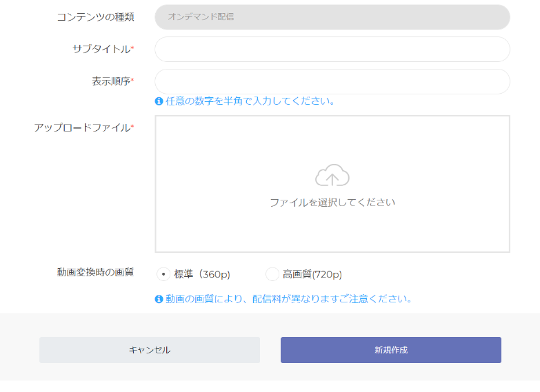This screenshot has width=540, height=392.
Task: Click the サブタイトル input field
Action: 332,49
